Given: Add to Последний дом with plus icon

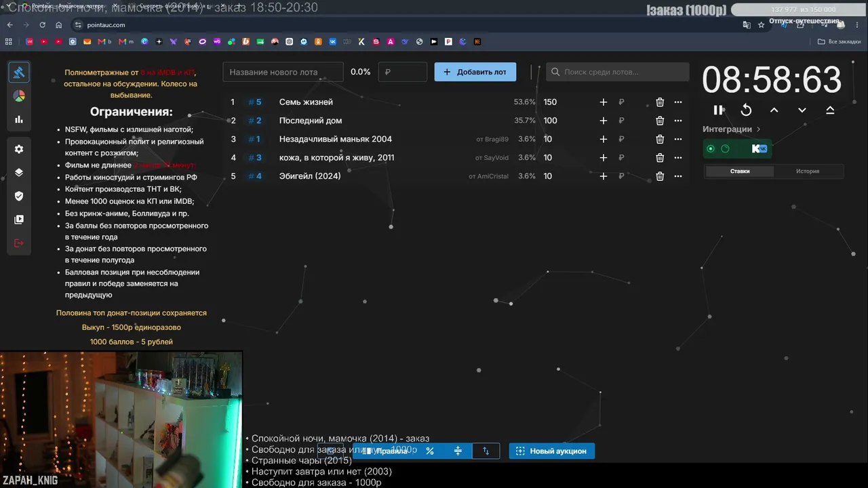Looking at the screenshot, I should tap(604, 121).
